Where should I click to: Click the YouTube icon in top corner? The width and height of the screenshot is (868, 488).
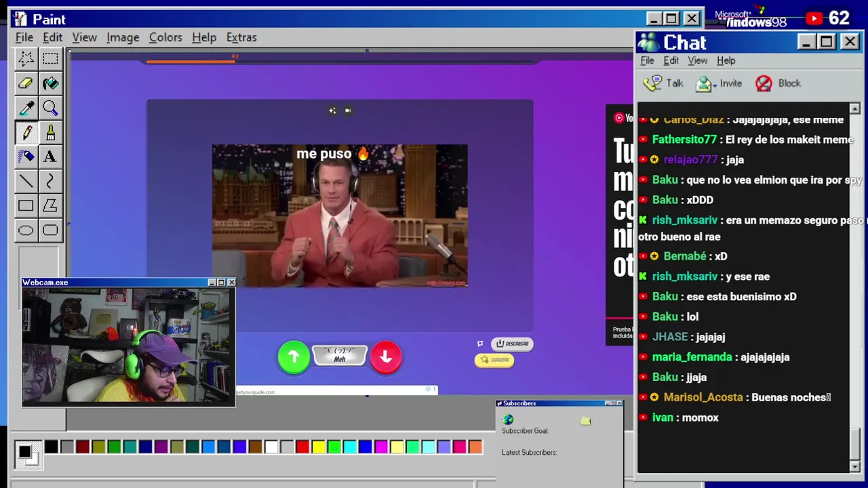click(814, 18)
